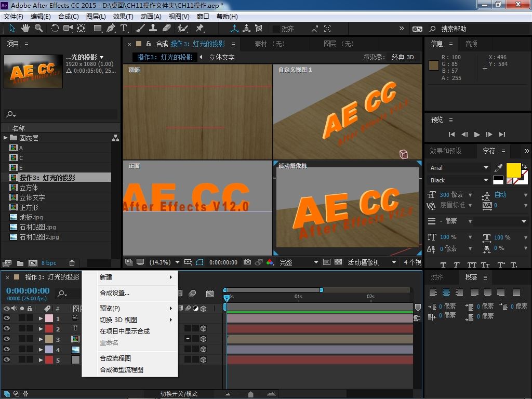Open the 效果(T) menu
The width and height of the screenshot is (532, 399).
click(123, 16)
